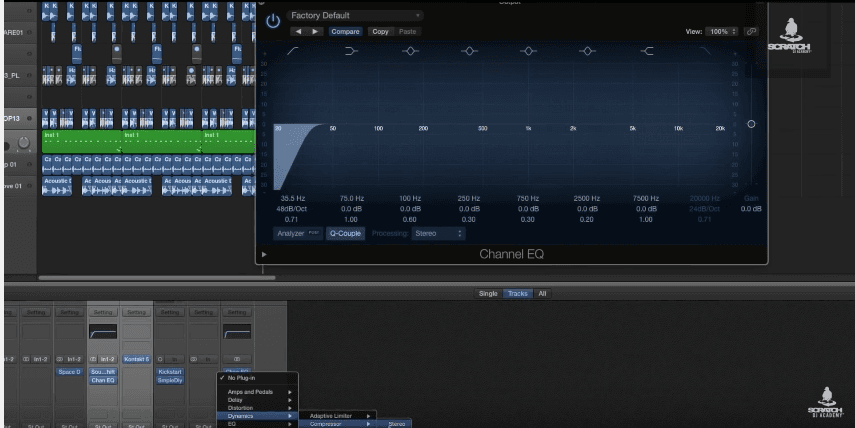The image size is (855, 428).
Task: Select the Compressor submenu entry
Action: pyautogui.click(x=339, y=424)
